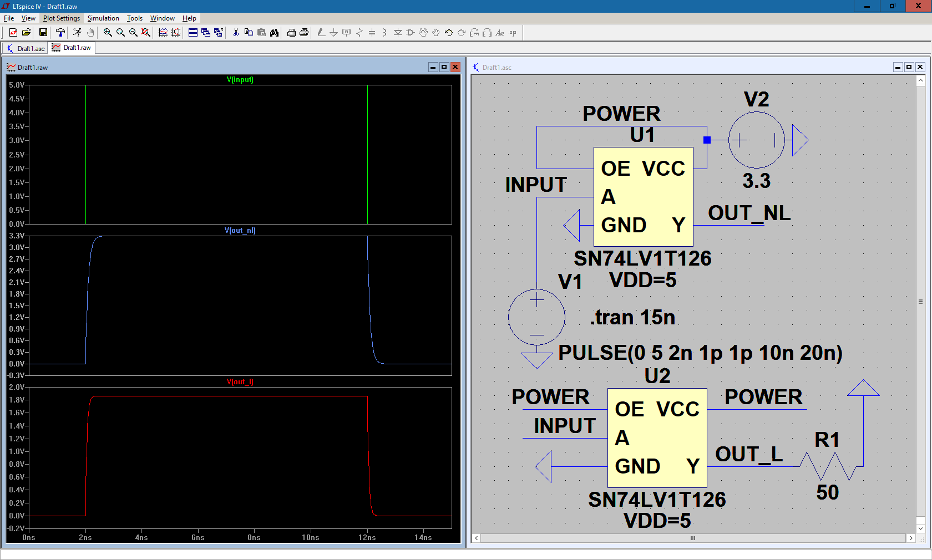Click the Cut scissors icon
The width and height of the screenshot is (932, 560).
(236, 33)
